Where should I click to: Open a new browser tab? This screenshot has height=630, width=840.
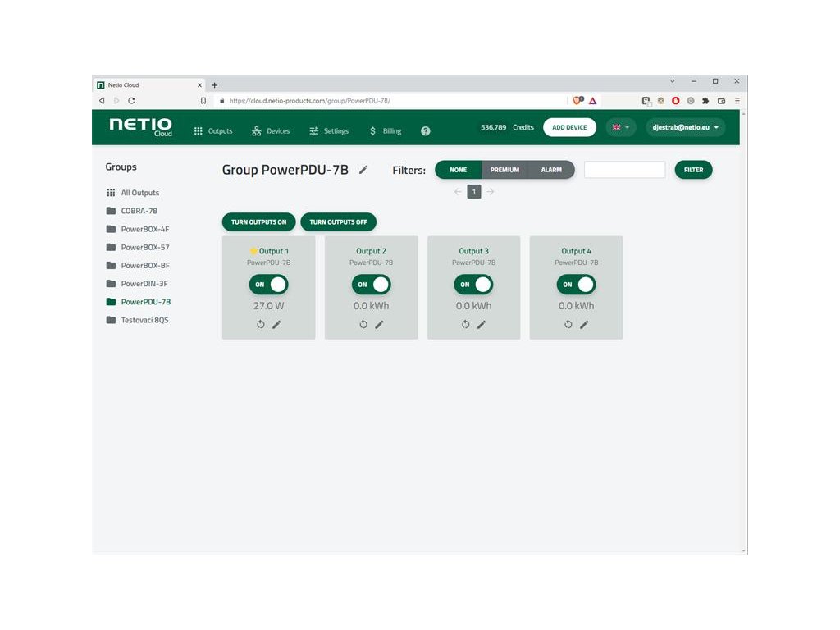[x=214, y=85]
